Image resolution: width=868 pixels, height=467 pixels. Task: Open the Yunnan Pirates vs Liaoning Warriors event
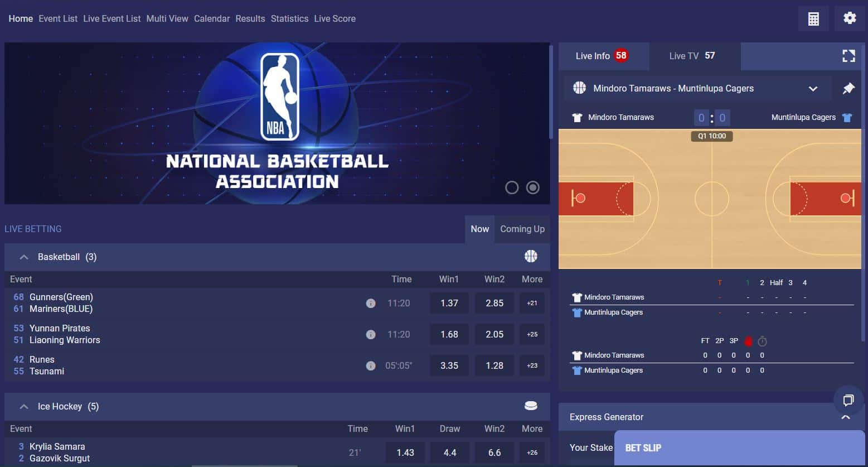coord(65,334)
